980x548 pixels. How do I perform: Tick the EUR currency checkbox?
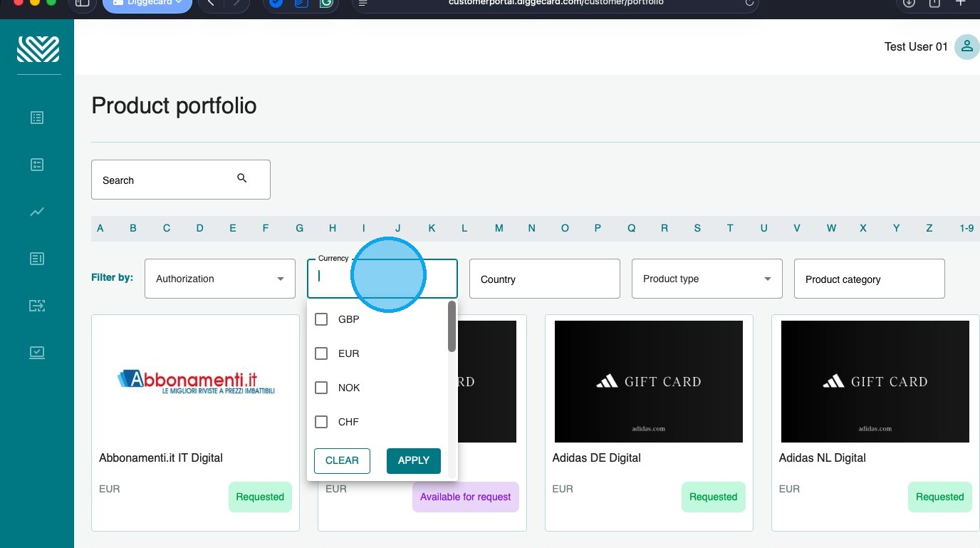point(321,353)
